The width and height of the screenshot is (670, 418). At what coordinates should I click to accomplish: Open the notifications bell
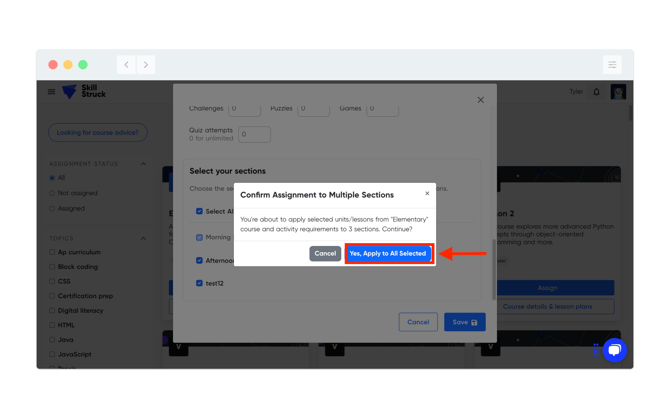[597, 92]
